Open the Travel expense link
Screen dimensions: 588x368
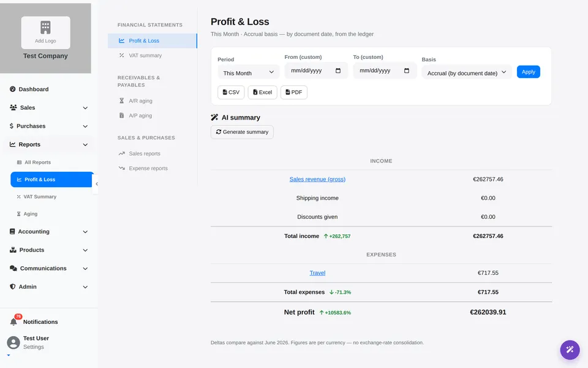point(317,273)
